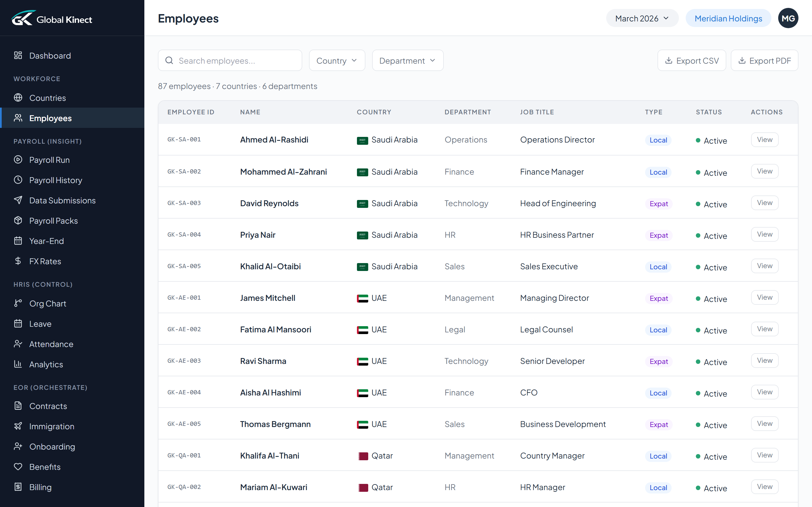Viewport: 812px width, 507px height.
Task: Open the Department filter dropdown
Action: point(407,60)
